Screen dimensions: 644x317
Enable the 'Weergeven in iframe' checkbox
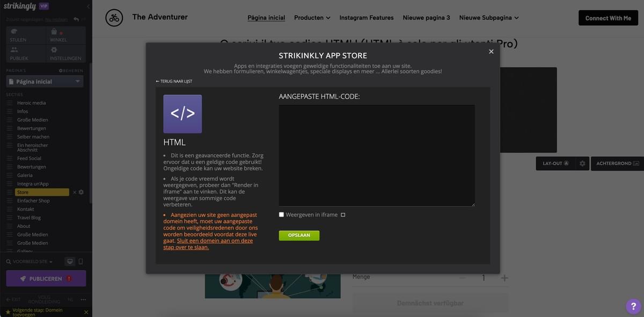pos(281,214)
